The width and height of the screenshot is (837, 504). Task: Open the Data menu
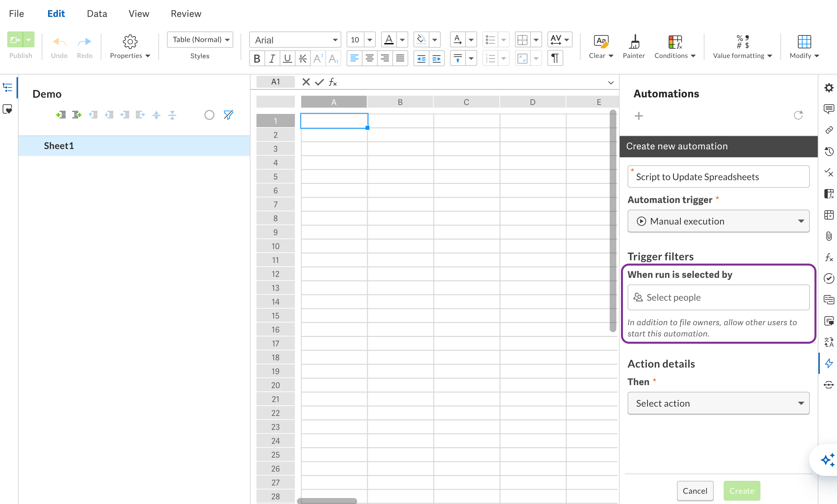pyautogui.click(x=97, y=14)
